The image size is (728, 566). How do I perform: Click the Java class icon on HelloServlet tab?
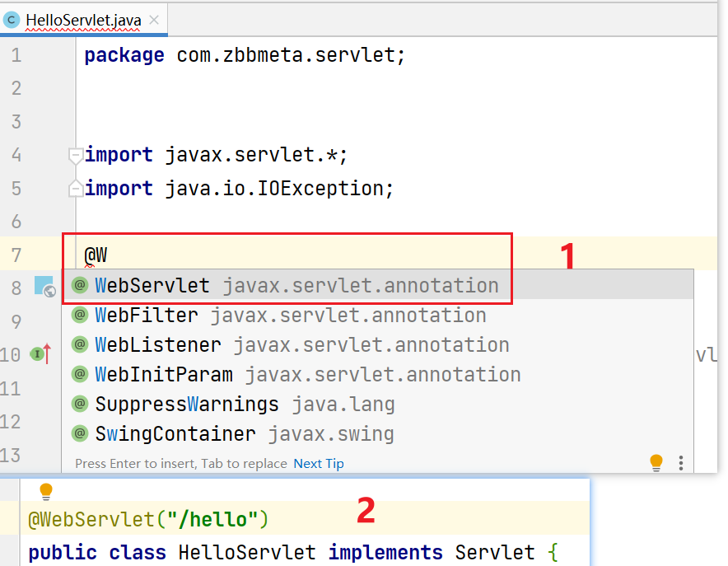[12, 19]
